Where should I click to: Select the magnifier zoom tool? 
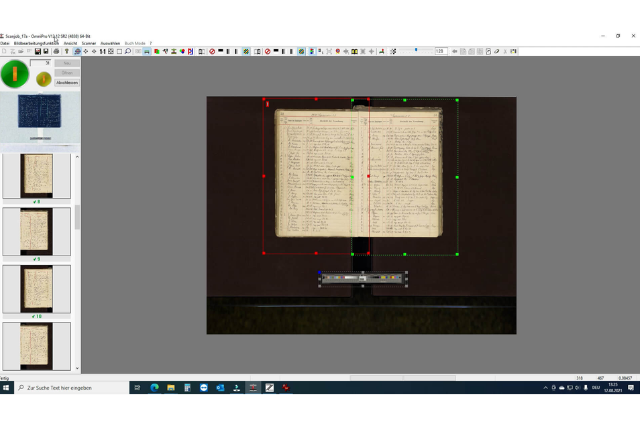[127, 51]
